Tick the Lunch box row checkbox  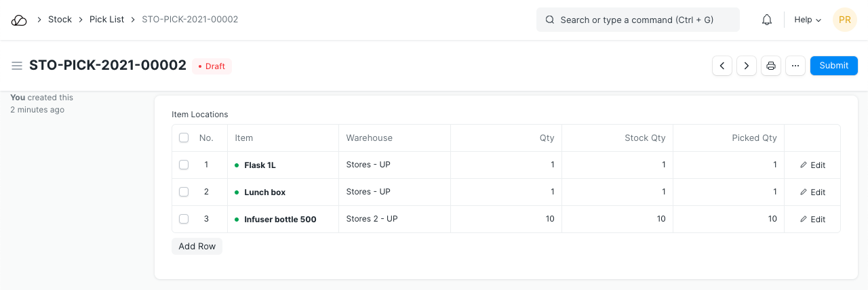point(184,192)
